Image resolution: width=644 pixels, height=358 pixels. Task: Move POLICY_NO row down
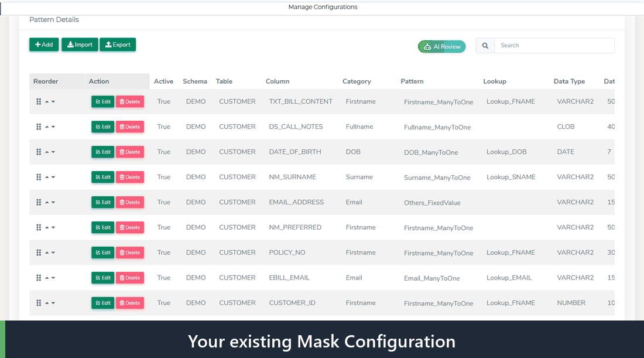click(53, 253)
